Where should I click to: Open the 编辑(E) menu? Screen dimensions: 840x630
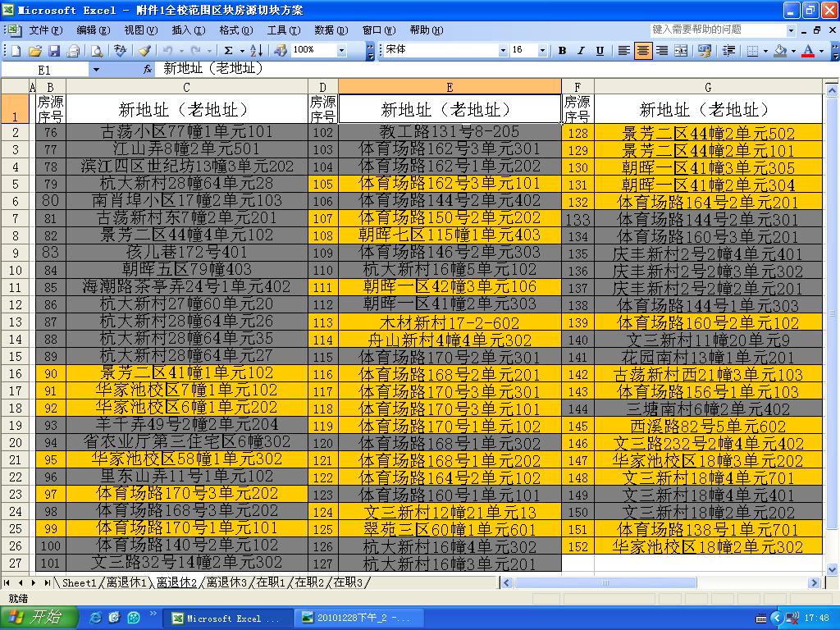(94, 30)
